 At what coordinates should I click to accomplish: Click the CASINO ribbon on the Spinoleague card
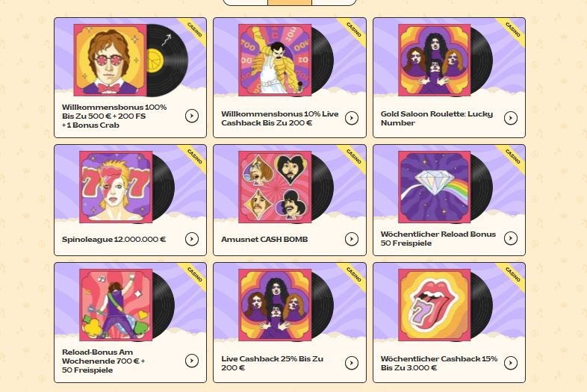(195, 156)
